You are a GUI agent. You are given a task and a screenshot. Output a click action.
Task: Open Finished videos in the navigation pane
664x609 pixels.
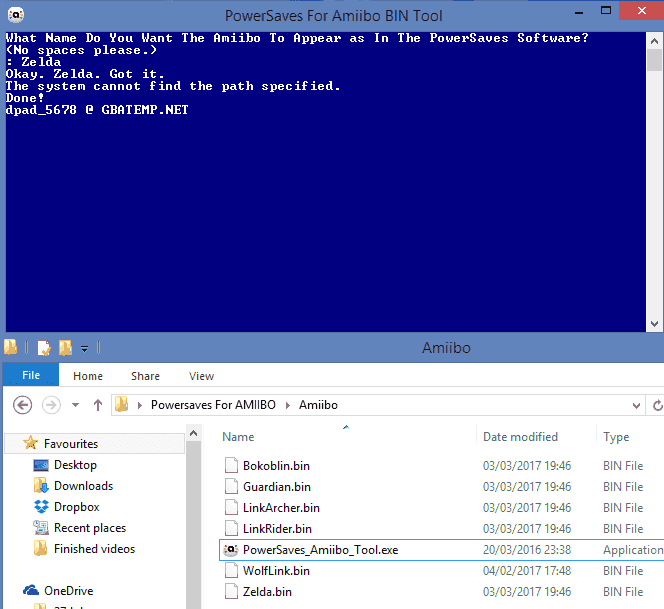(x=94, y=549)
